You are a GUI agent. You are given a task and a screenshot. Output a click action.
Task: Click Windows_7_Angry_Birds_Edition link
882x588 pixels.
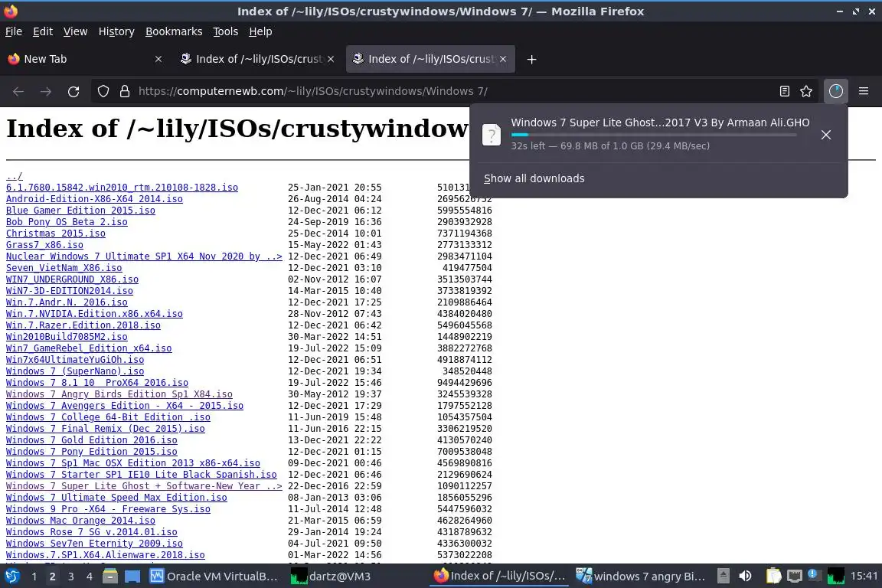pyautogui.click(x=119, y=394)
